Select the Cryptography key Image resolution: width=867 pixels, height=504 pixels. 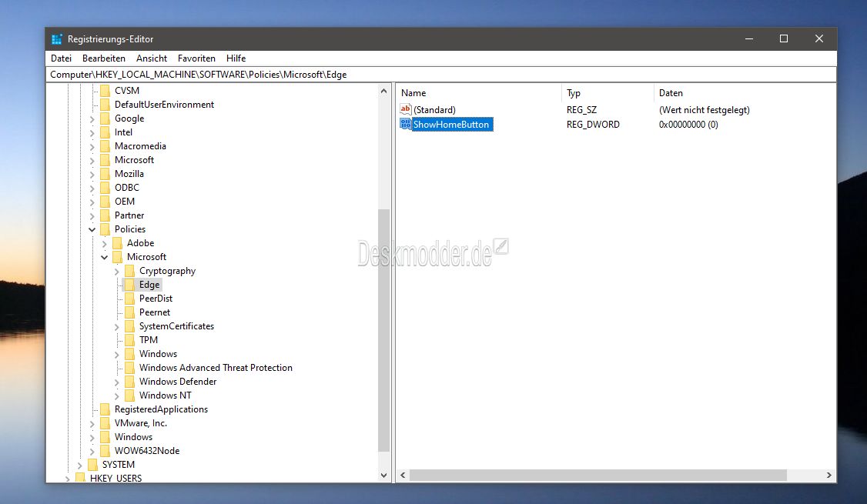pyautogui.click(x=168, y=271)
